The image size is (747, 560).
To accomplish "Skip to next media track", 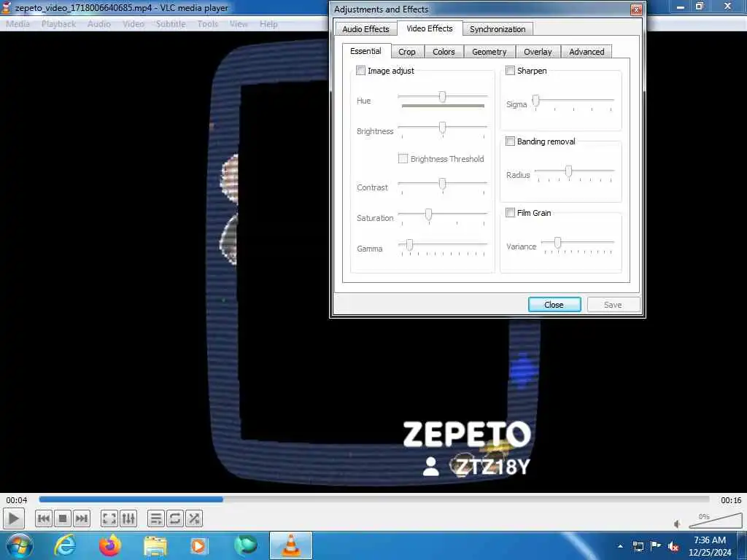I will [x=82, y=518].
